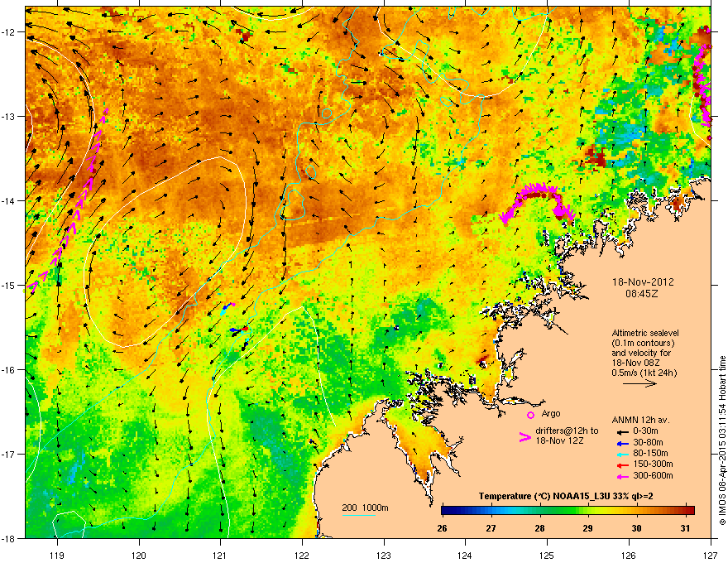Viewport: 728px width, 563px height.
Task: Click the '0-30m' depth label
Action: pyautogui.click(x=645, y=431)
